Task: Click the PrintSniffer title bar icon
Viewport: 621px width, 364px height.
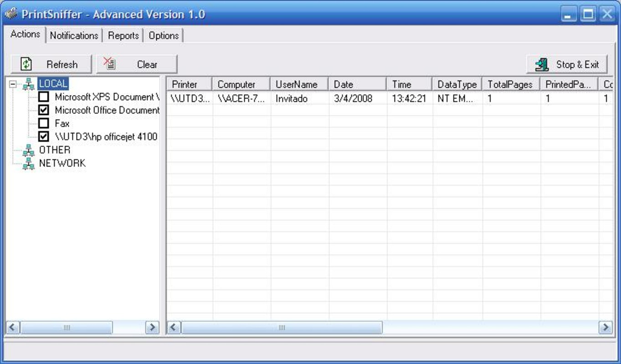Action: [x=11, y=14]
